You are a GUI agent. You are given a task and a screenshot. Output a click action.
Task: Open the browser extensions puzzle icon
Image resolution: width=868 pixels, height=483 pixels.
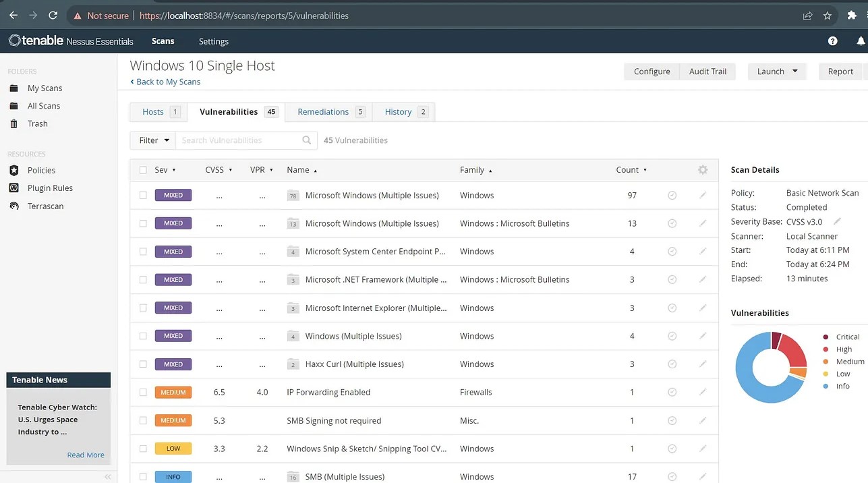(852, 16)
